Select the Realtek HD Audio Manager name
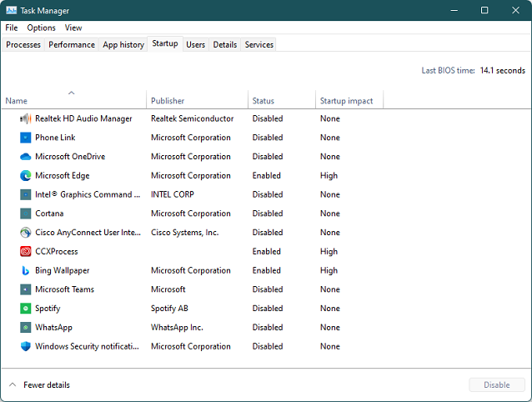The image size is (532, 402). (83, 118)
